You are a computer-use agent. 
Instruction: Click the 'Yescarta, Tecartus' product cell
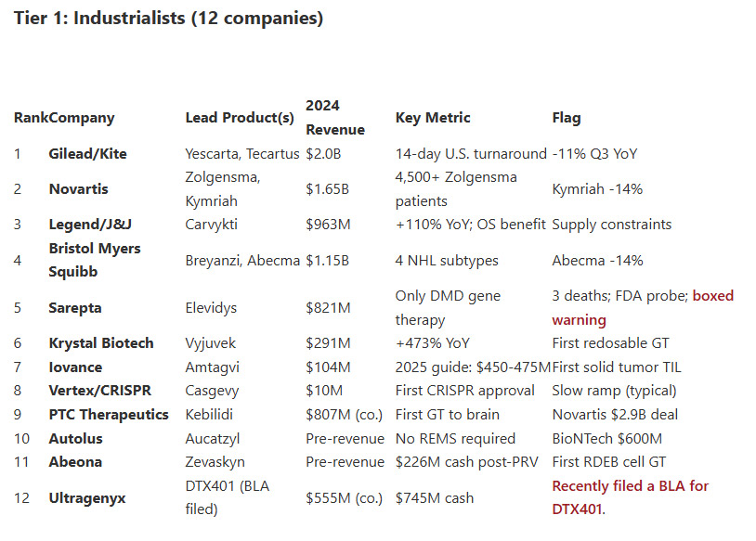point(241,154)
